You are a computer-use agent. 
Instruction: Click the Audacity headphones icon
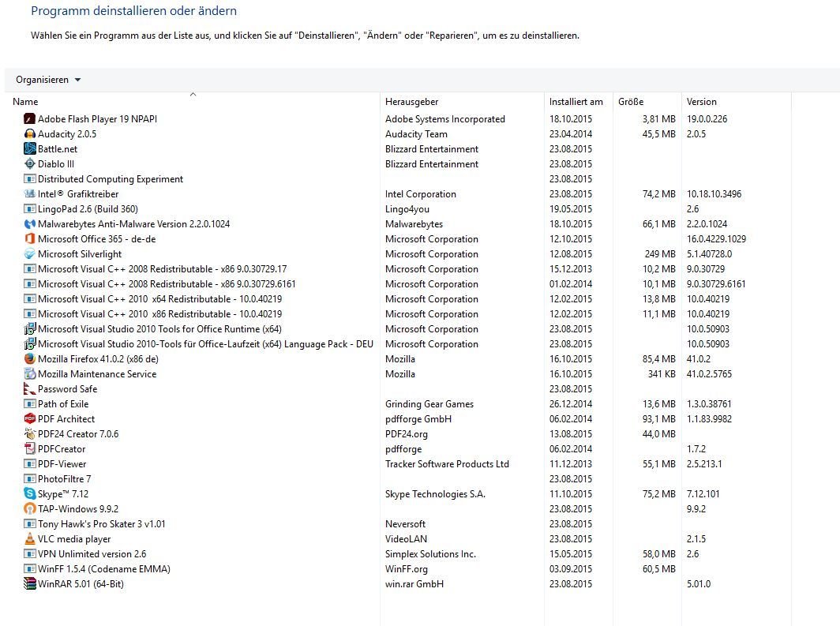30,134
